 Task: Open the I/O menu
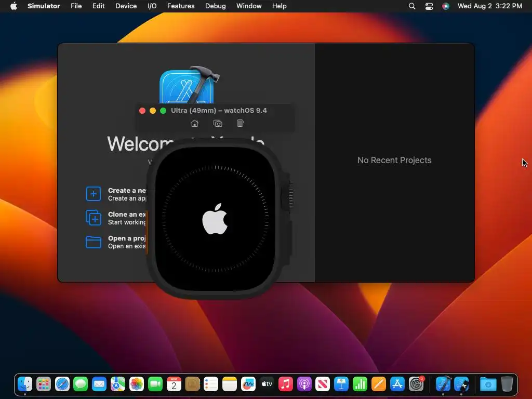point(152,6)
